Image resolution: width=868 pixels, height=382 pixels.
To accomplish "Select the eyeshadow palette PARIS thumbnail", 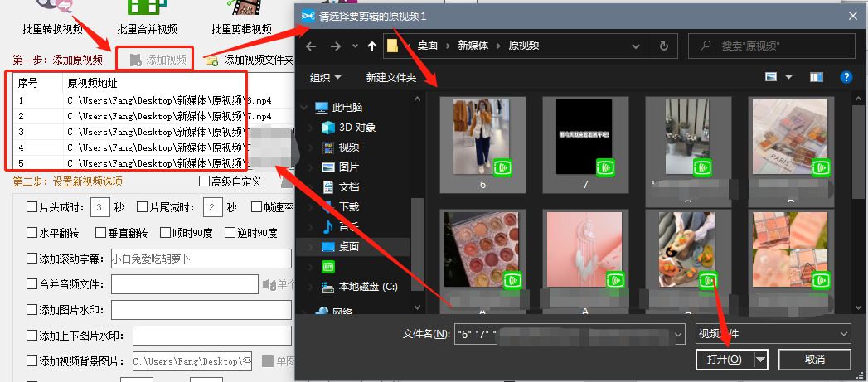I will 790,138.
